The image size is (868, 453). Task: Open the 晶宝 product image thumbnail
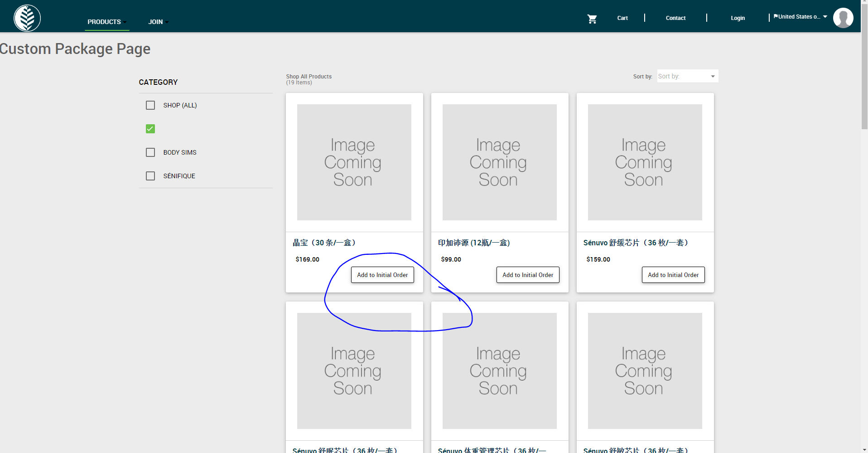coord(354,162)
